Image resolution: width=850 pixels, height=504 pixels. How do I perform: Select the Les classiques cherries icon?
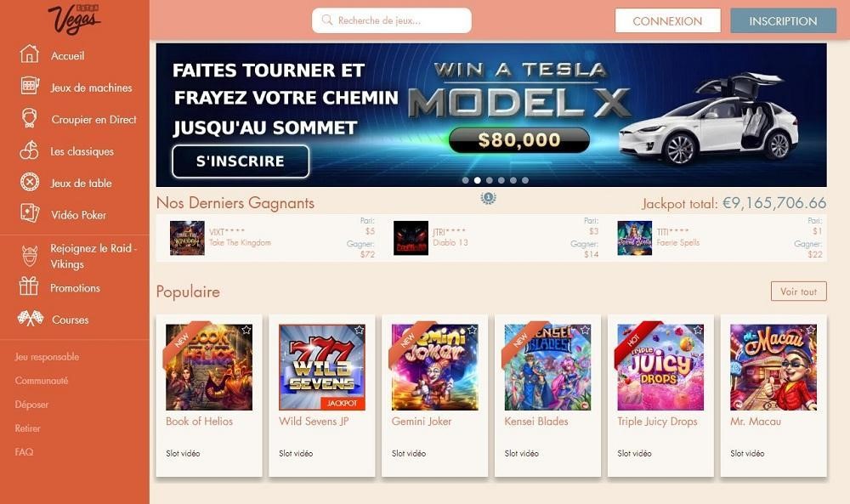pyautogui.click(x=29, y=150)
